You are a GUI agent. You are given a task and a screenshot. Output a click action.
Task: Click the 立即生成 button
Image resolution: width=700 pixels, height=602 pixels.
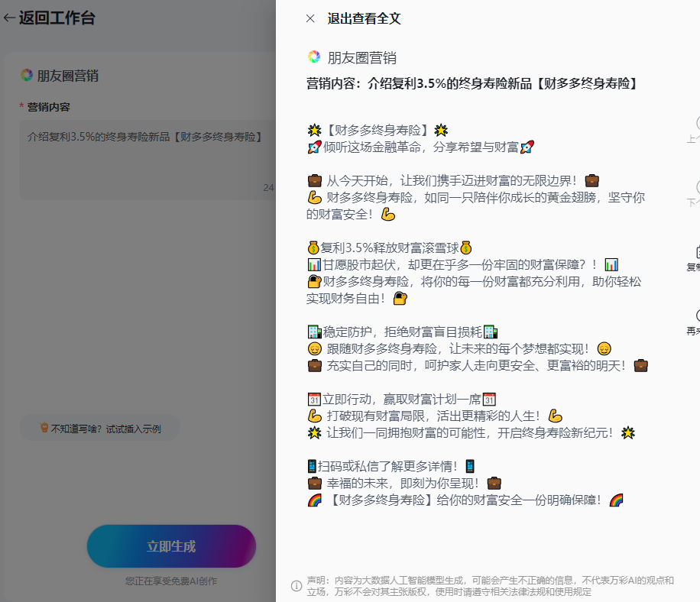[x=171, y=546]
